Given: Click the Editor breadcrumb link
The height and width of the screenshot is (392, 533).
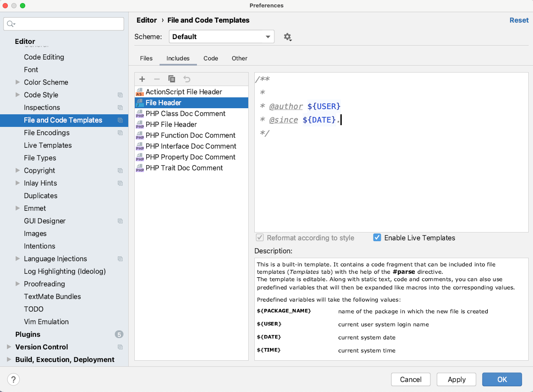Looking at the screenshot, I should point(147,20).
